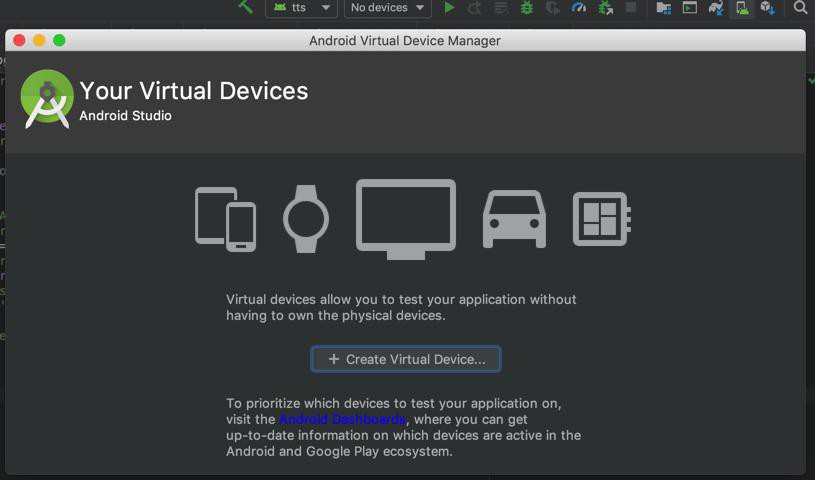Click the Android Automotive car image

pos(514,219)
